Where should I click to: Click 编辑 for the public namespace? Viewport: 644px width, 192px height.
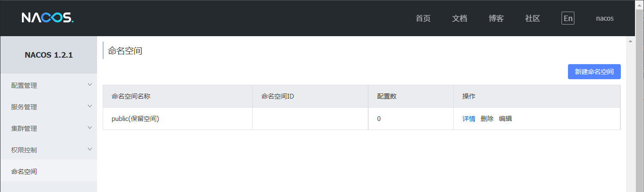(505, 119)
